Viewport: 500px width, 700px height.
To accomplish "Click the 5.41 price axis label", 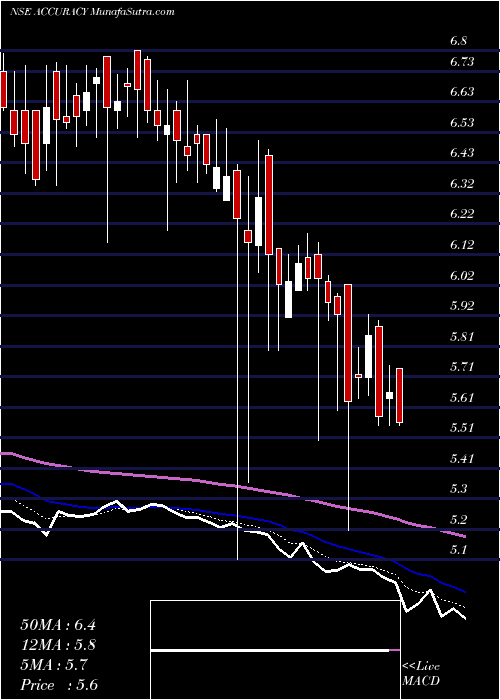I will [462, 458].
